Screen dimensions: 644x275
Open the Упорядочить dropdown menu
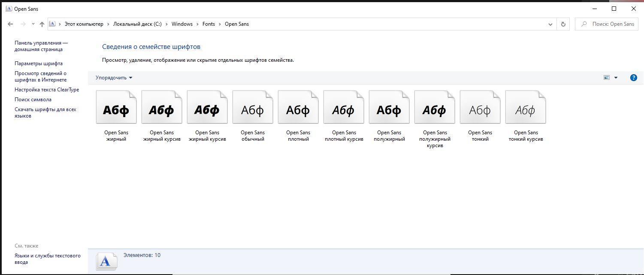pyautogui.click(x=114, y=78)
